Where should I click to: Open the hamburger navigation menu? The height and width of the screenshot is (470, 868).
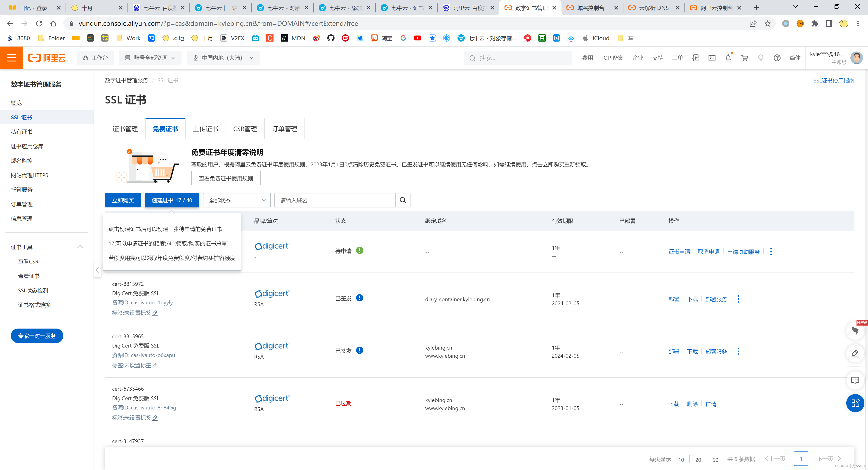tap(11, 58)
